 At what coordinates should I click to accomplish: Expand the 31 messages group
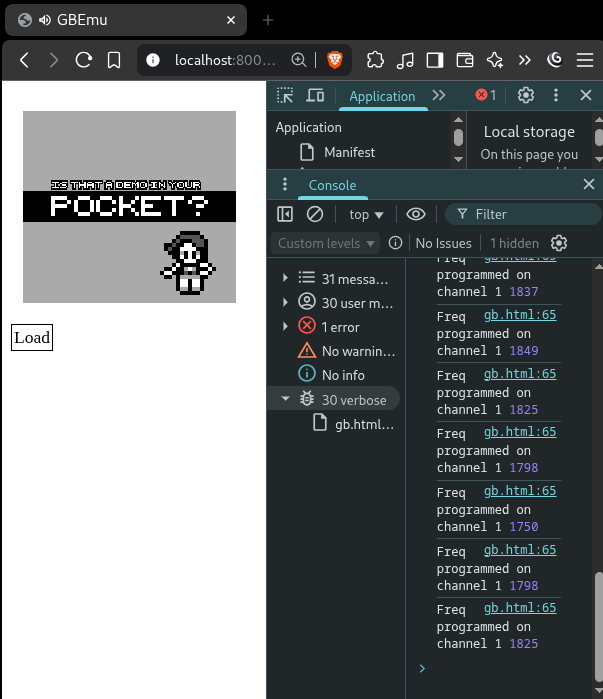coord(286,278)
